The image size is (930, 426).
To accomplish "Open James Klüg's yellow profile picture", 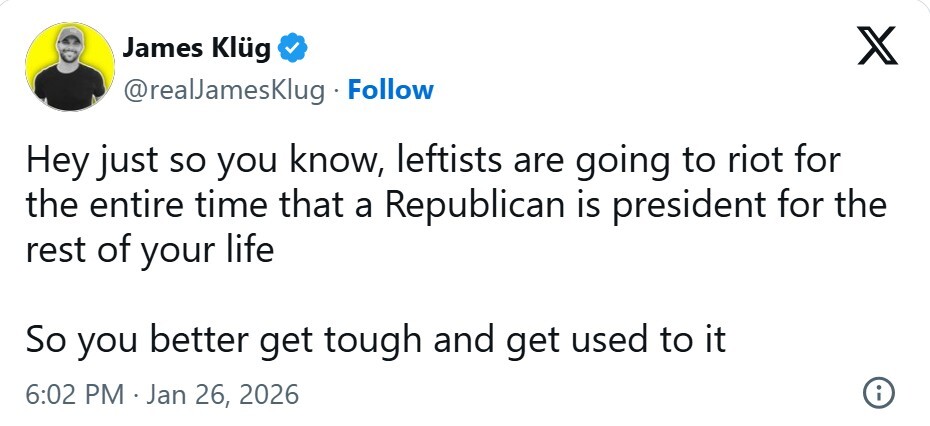I will click(x=66, y=66).
